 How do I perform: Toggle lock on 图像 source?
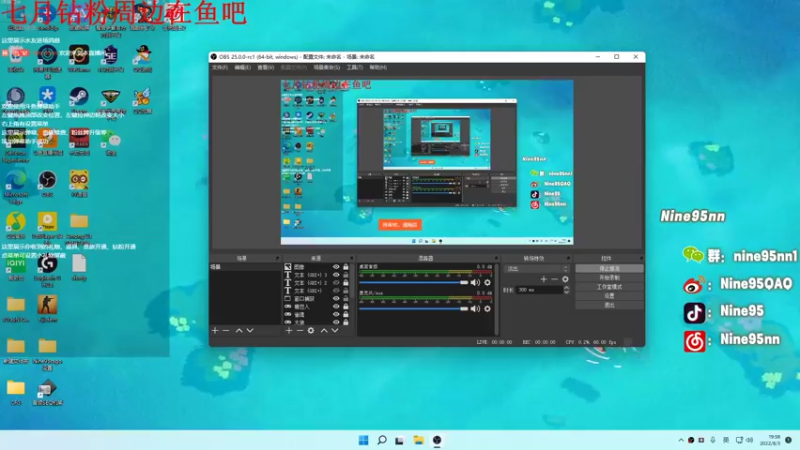pos(346,267)
